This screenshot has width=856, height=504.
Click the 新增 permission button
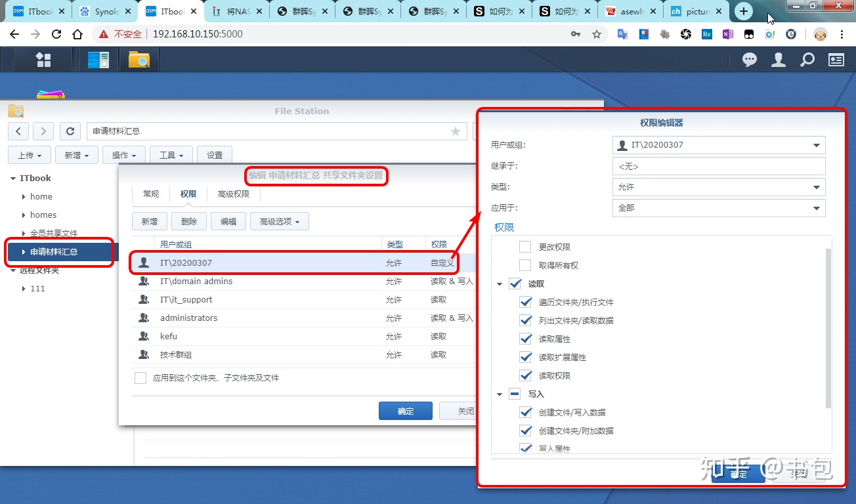click(x=150, y=221)
